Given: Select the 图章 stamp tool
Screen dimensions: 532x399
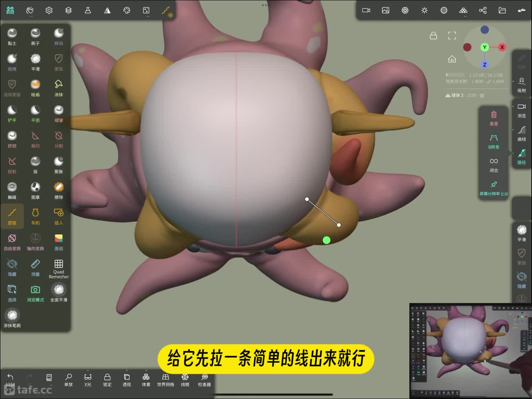Looking at the screenshot, I should click(x=35, y=190).
